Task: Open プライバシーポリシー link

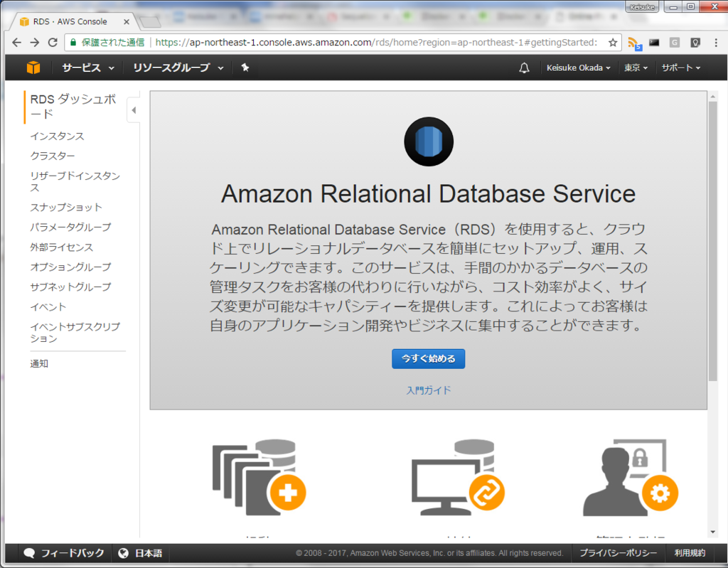Action: [x=618, y=553]
